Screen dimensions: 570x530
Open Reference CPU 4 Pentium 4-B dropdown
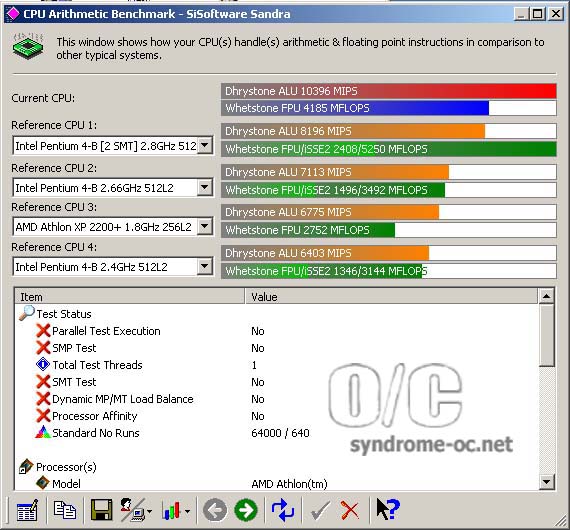click(205, 267)
